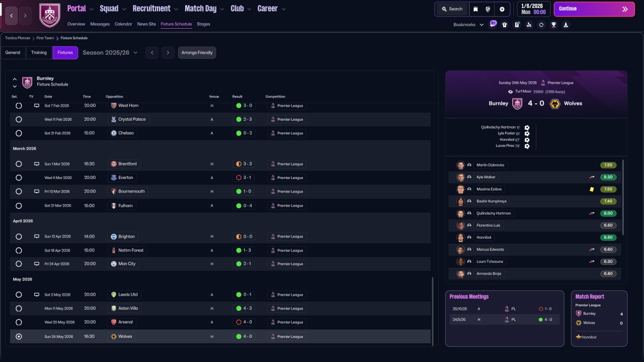The image size is (644, 362).
Task: Switch to the Training tab
Action: pos(39,53)
